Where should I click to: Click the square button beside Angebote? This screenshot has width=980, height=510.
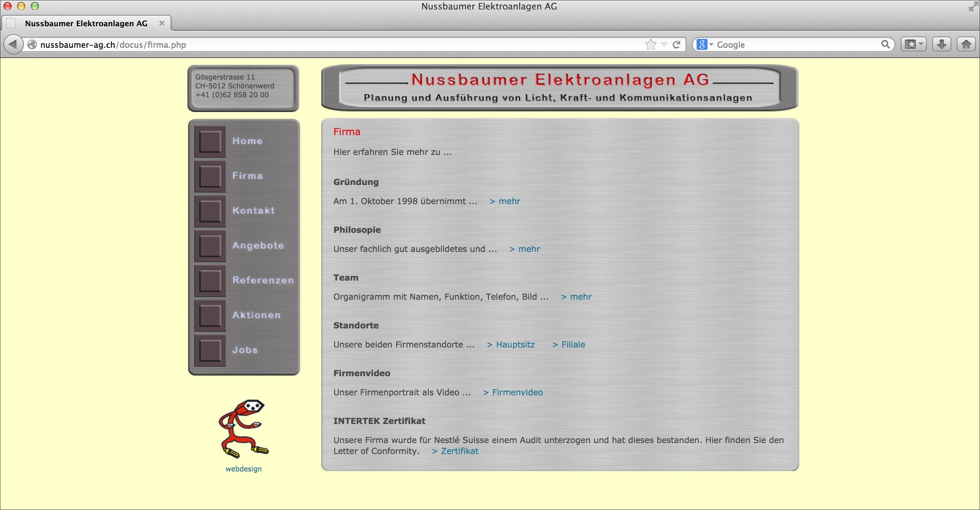[210, 246]
